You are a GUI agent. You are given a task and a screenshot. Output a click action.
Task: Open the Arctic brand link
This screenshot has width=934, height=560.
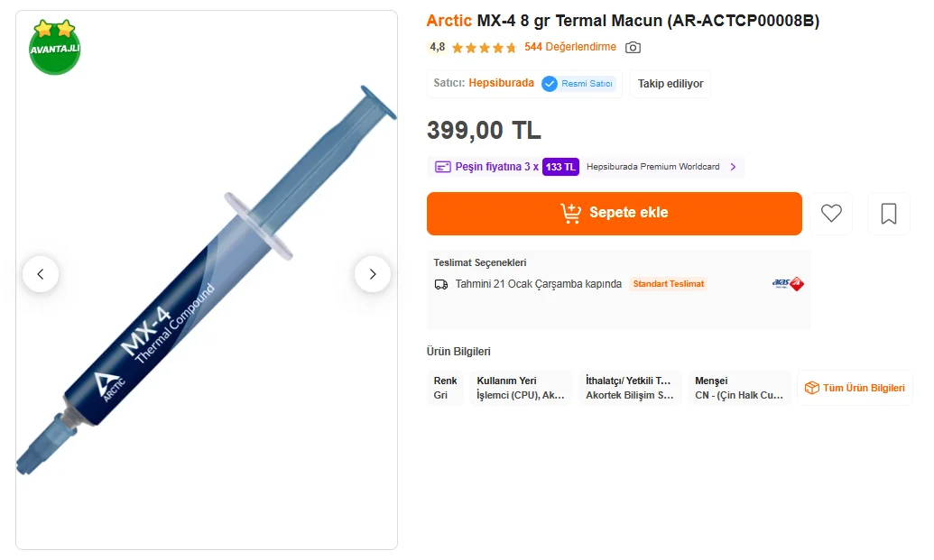coord(449,21)
